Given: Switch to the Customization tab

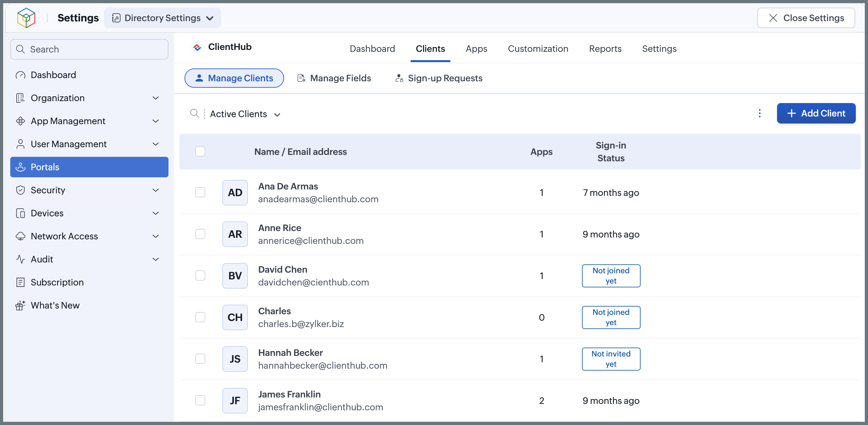Looking at the screenshot, I should [x=538, y=49].
